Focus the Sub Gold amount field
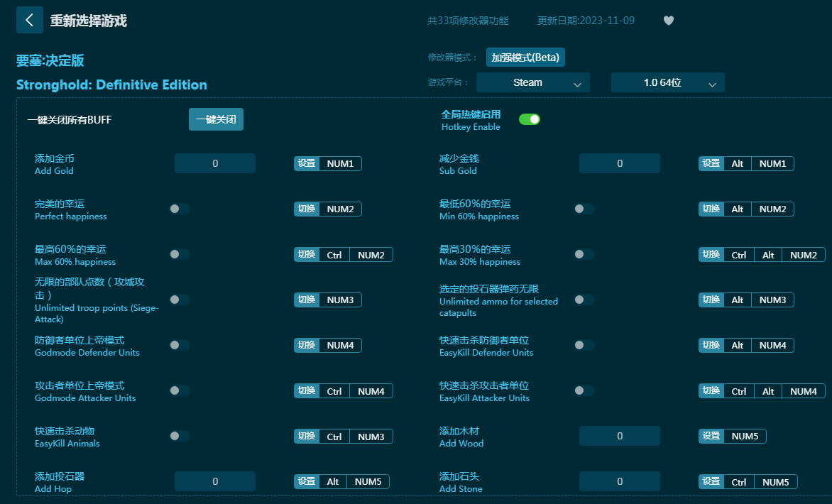This screenshot has width=832, height=504. 619,163
